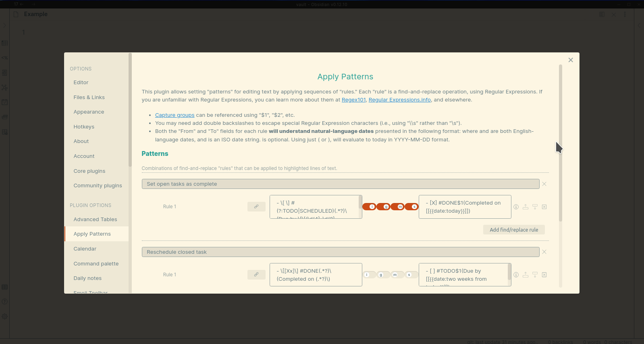Screen dimensions: 644x344
Task: Edit To field with #DONE replacement text
Action: coord(465,207)
